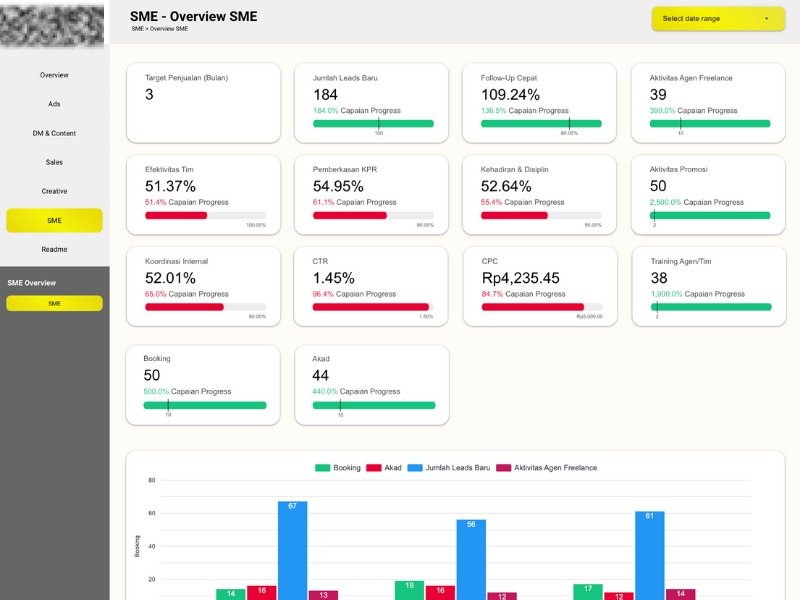Click the Jumlah Leads Baru progress bar
The image size is (800, 600).
373,123
